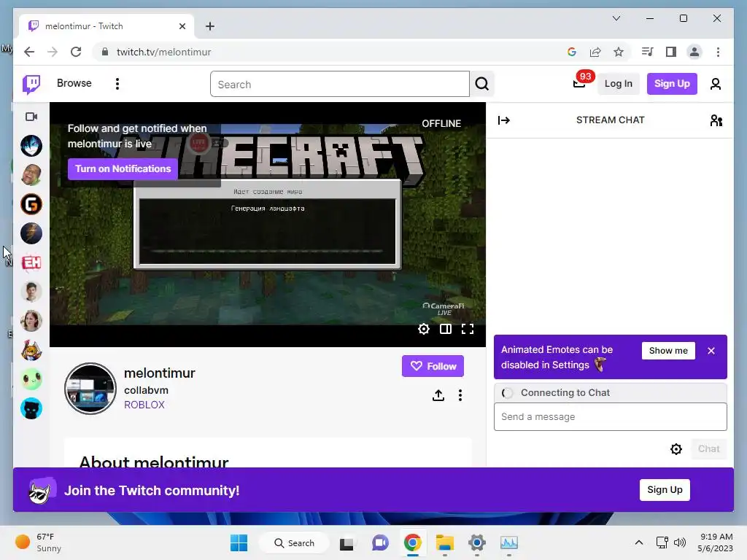This screenshot has width=747, height=560.
Task: Open File Explorer from the taskbar
Action: coord(444,542)
